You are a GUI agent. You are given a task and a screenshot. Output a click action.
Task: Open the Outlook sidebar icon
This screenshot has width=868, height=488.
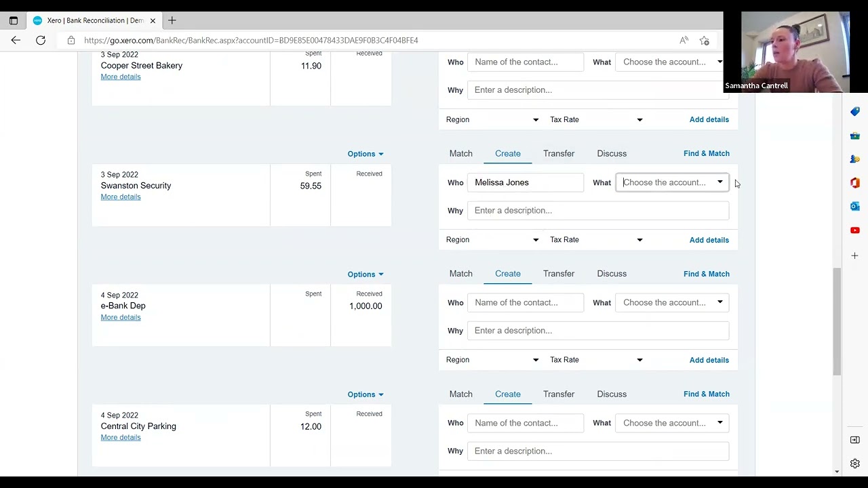(x=855, y=206)
